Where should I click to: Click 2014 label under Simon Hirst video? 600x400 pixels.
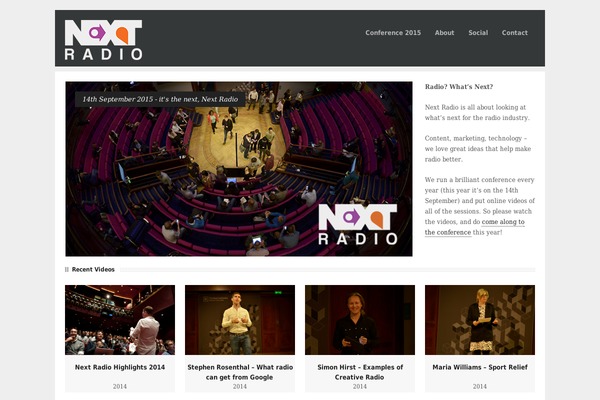click(x=360, y=387)
